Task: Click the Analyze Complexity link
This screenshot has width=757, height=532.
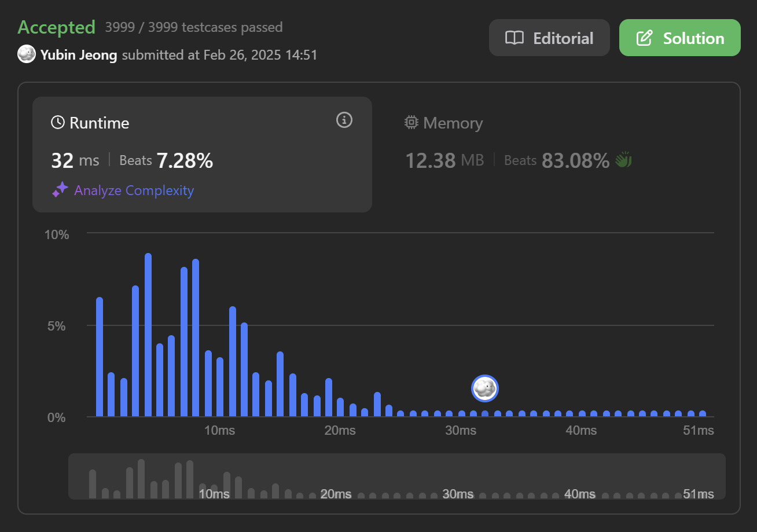Action: [134, 190]
